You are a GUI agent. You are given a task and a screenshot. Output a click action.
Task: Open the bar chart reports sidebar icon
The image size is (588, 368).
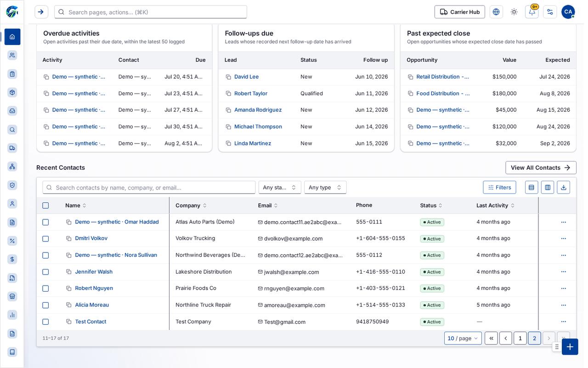point(12,315)
